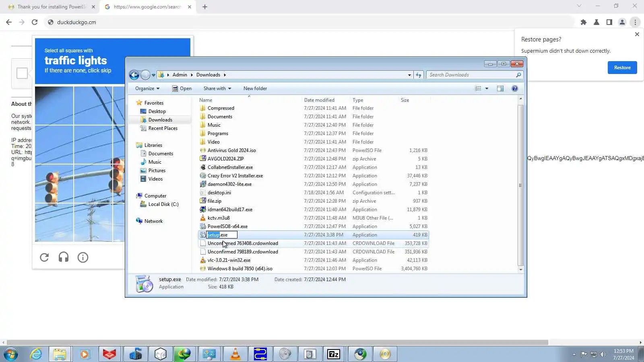Click the Restore button
The width and height of the screenshot is (644, 362).
pyautogui.click(x=622, y=68)
